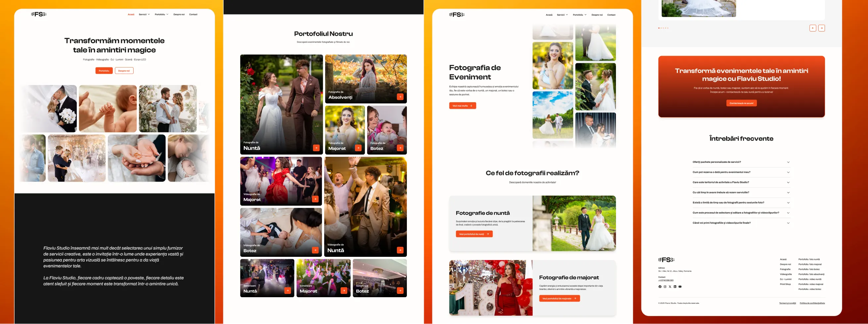The width and height of the screenshot is (868, 324).
Task: Open the Facebook icon in the footer
Action: [x=660, y=287]
